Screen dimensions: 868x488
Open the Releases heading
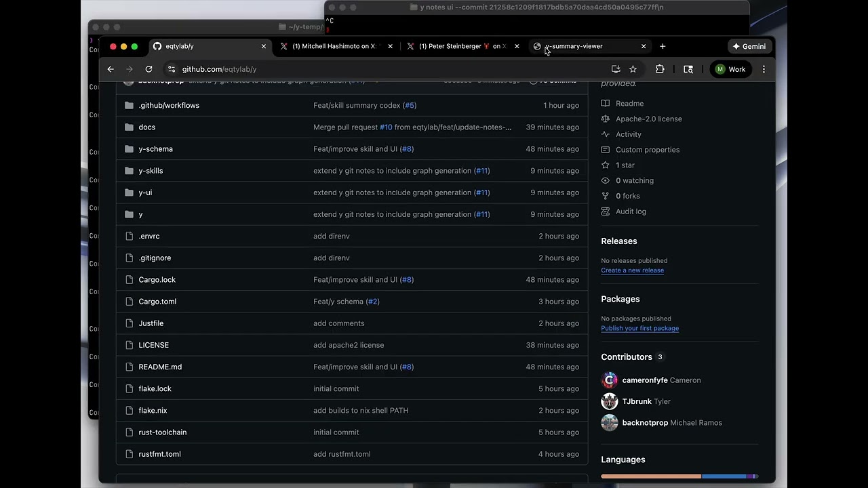(619, 241)
